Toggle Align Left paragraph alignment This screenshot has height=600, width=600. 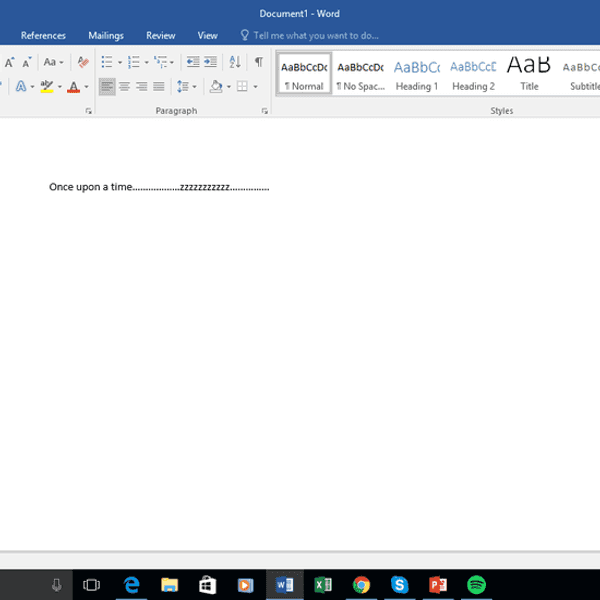click(x=107, y=86)
